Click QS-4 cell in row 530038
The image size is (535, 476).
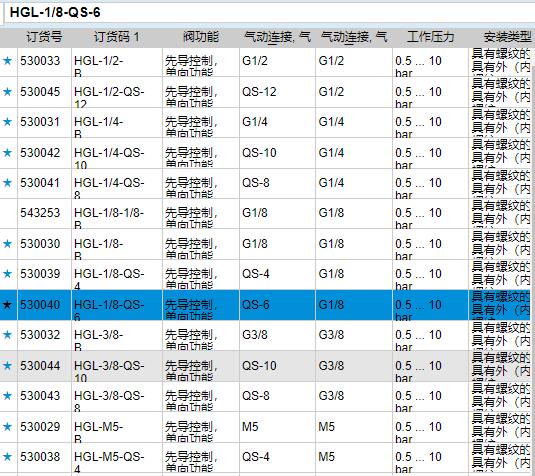click(256, 457)
